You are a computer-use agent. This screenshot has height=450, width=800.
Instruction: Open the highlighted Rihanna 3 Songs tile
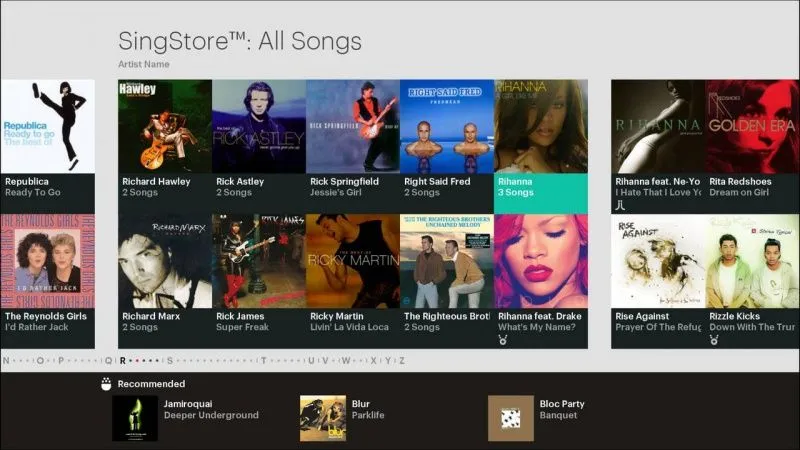click(x=540, y=140)
